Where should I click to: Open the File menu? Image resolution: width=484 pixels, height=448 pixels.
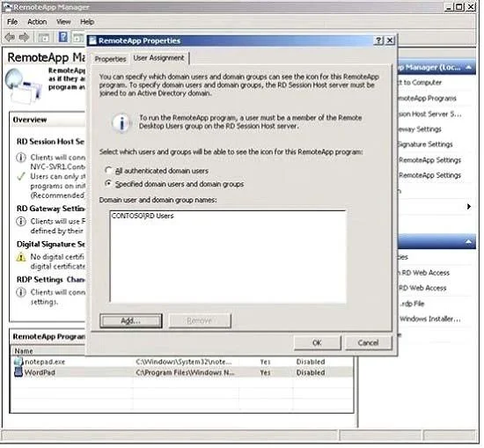click(12, 22)
